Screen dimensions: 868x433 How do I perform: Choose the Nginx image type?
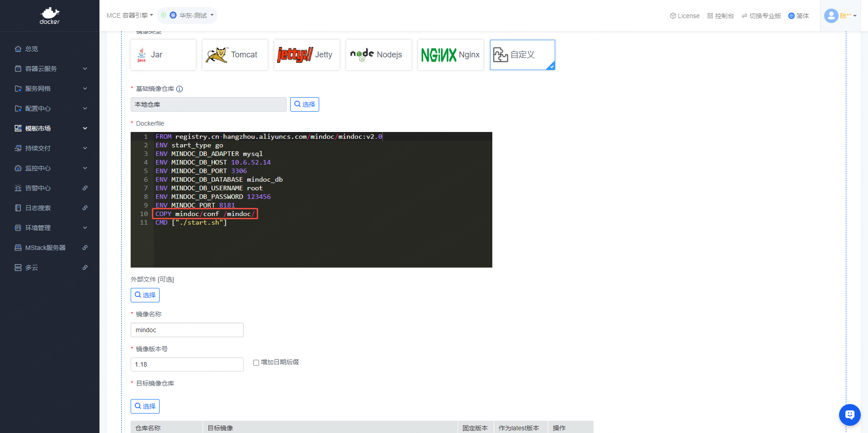coord(450,55)
